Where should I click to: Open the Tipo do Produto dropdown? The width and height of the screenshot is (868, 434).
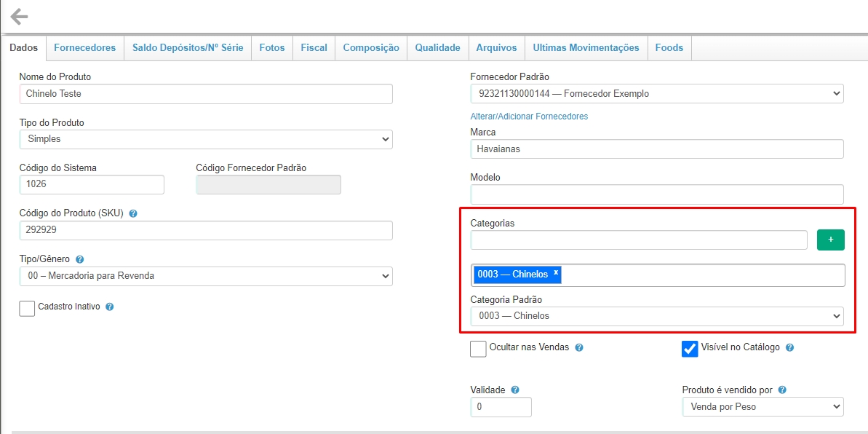click(x=205, y=139)
